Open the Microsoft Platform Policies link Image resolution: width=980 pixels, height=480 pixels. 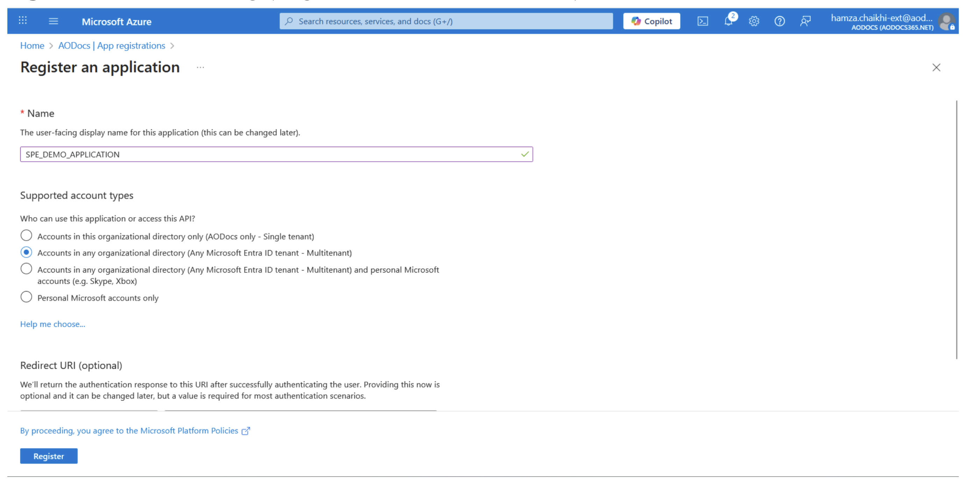tap(129, 431)
